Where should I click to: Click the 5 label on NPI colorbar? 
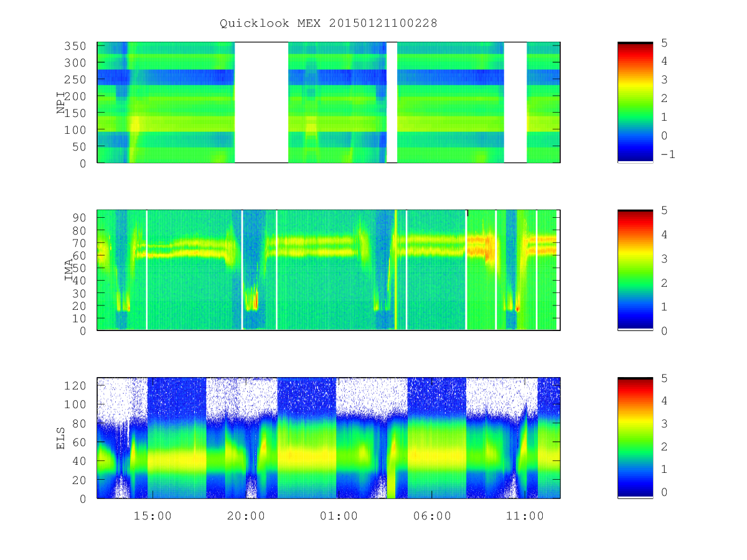click(x=664, y=42)
